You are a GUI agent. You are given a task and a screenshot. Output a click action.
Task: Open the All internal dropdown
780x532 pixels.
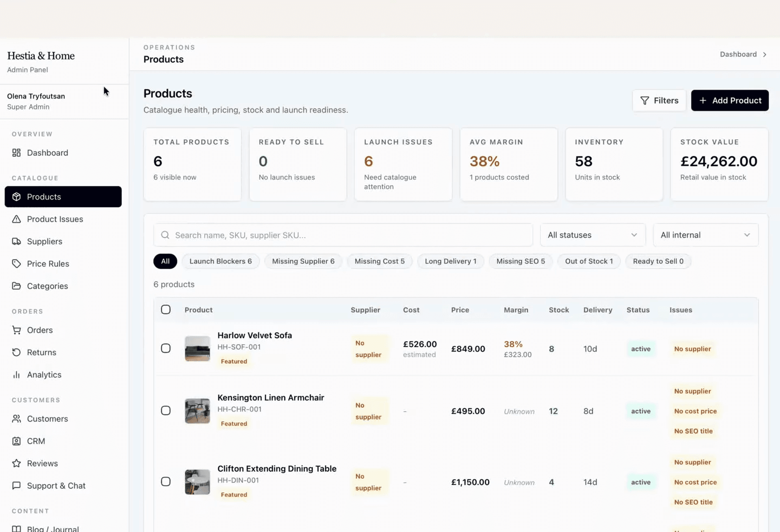click(706, 235)
